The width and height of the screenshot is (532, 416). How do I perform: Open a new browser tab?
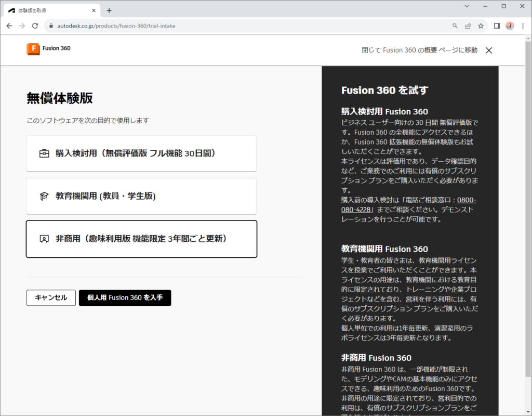click(109, 10)
